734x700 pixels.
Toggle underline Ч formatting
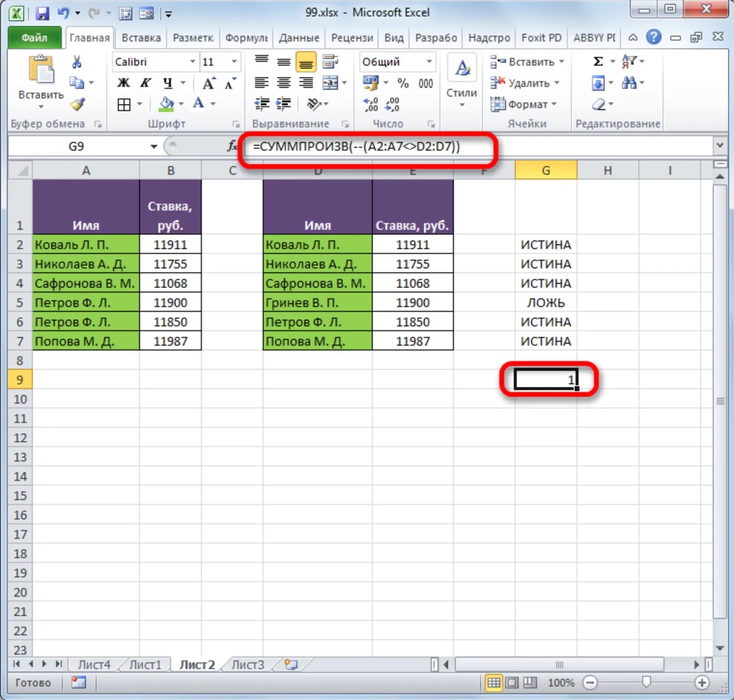[168, 83]
